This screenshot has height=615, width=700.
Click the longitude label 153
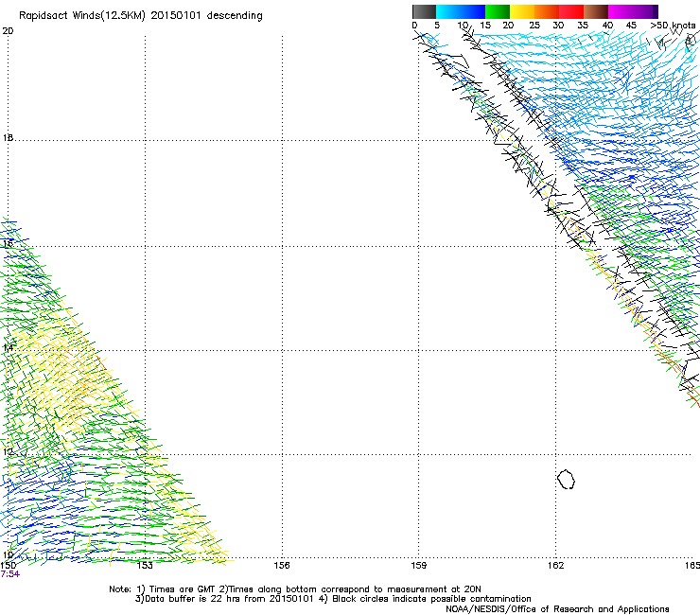(x=145, y=566)
